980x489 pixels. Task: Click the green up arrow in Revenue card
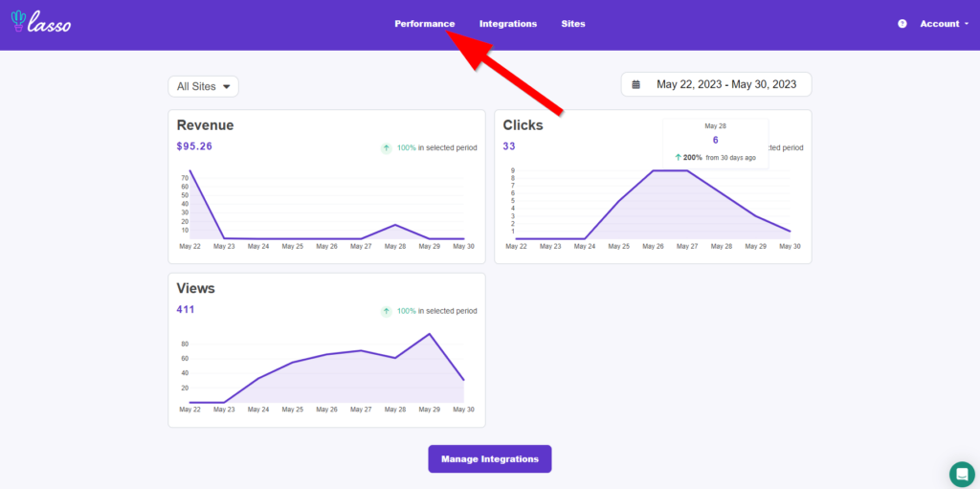pyautogui.click(x=387, y=148)
